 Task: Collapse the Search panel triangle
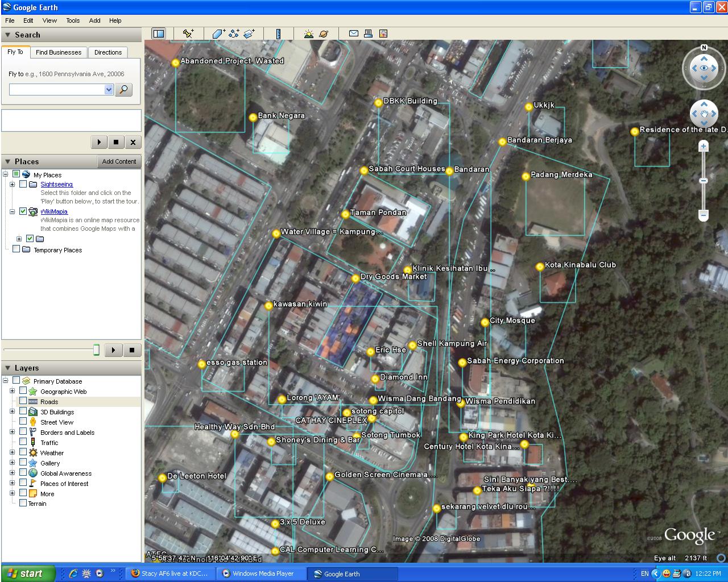(7, 35)
